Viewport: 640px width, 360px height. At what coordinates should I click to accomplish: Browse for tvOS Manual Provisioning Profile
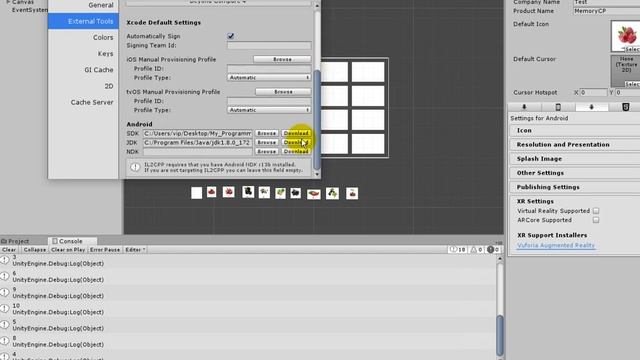283,92
